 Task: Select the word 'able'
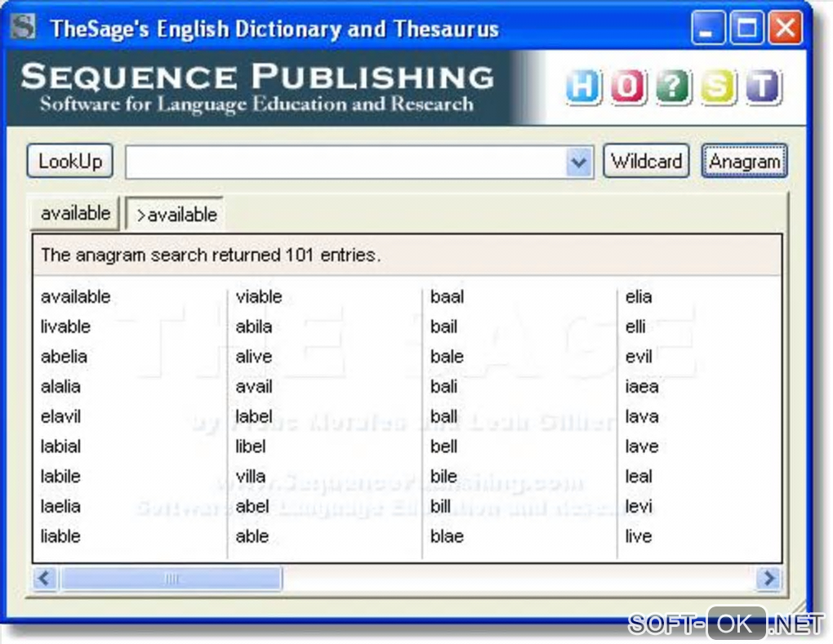(x=252, y=536)
